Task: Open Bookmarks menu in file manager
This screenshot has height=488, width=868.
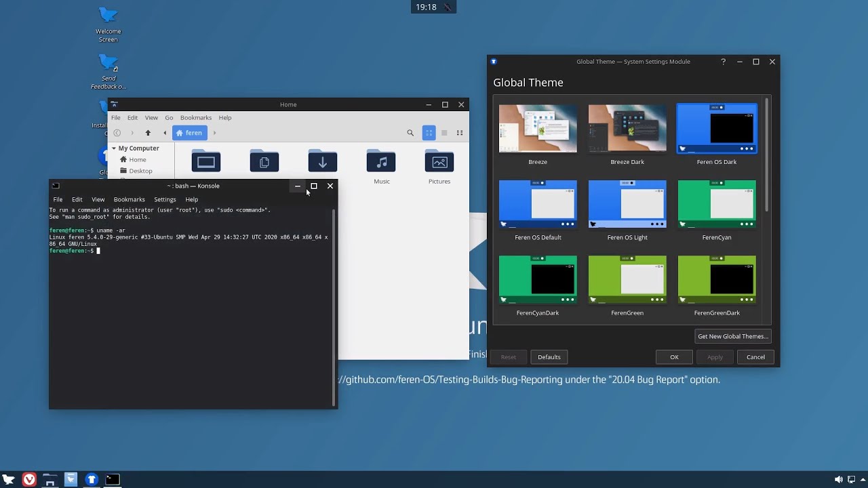Action: coord(196,118)
